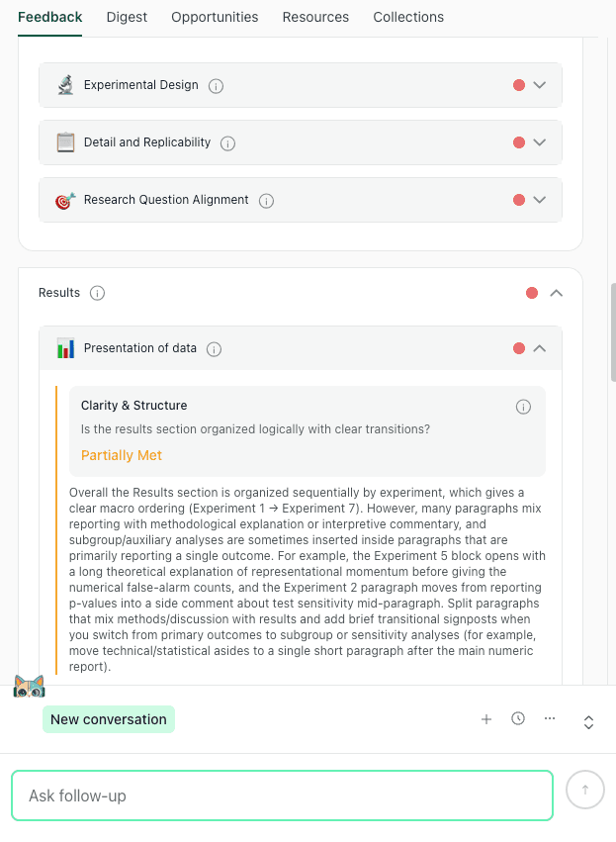Click the red status indicator beside Results
The image size is (616, 842).
click(x=532, y=292)
